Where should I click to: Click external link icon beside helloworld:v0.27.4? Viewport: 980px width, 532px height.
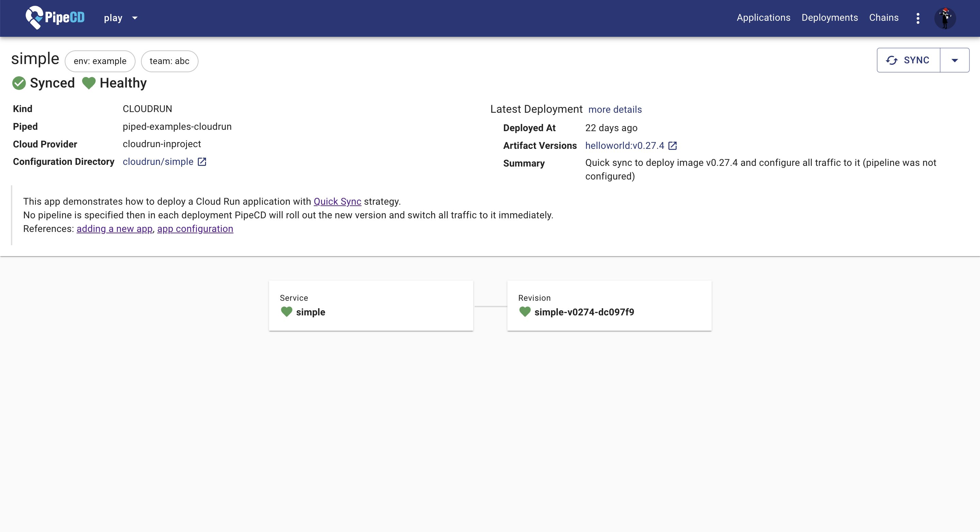point(672,146)
